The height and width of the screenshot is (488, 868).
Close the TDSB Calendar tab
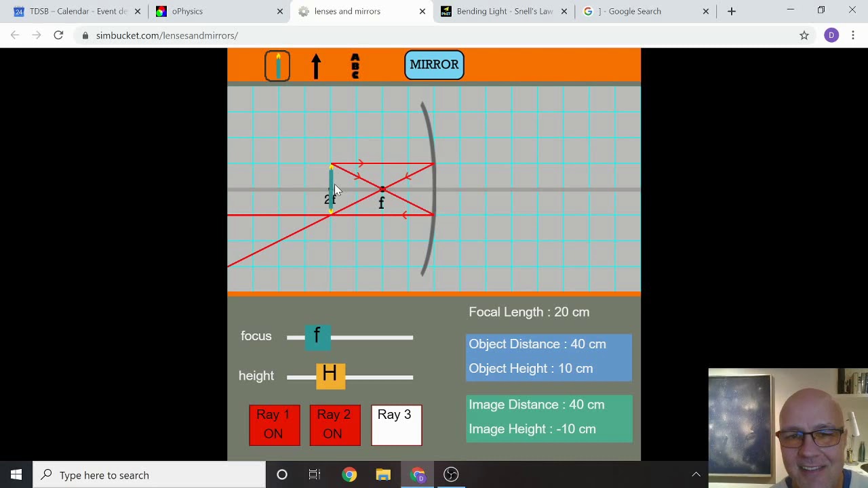[x=138, y=12]
